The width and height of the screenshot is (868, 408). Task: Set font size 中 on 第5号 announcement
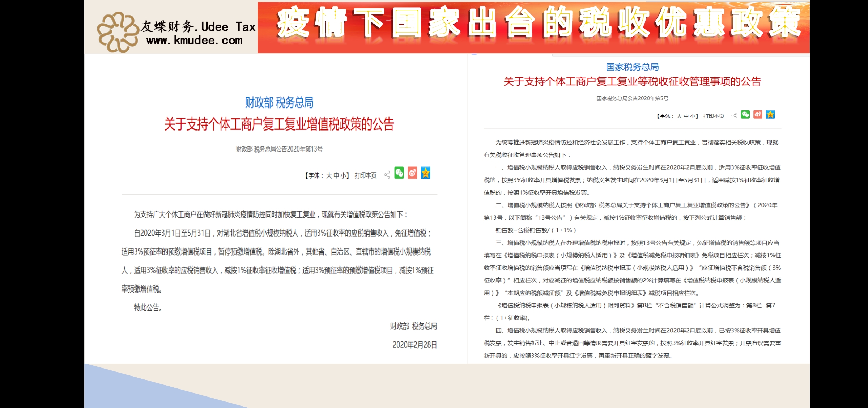click(x=686, y=116)
